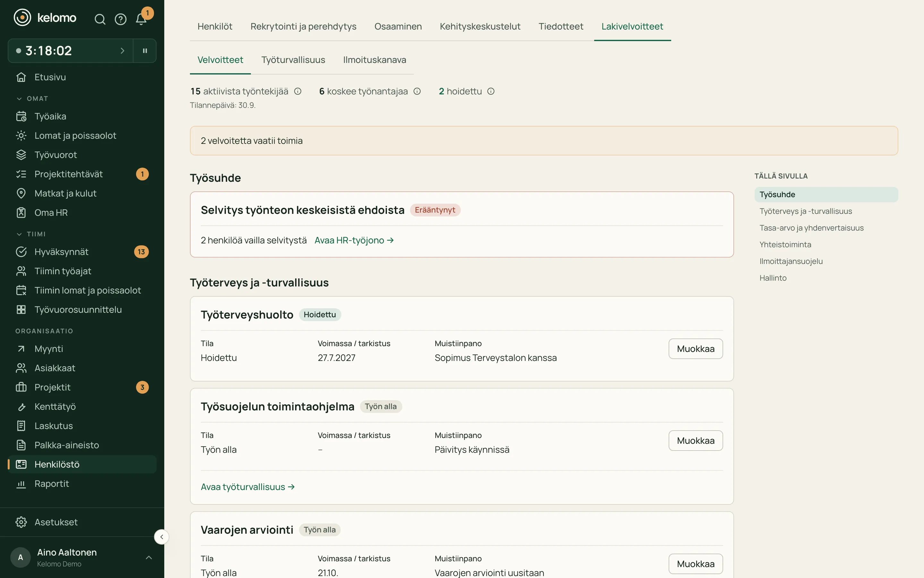Collapse the OMAT sidebar group
The image size is (924, 578).
click(32, 99)
